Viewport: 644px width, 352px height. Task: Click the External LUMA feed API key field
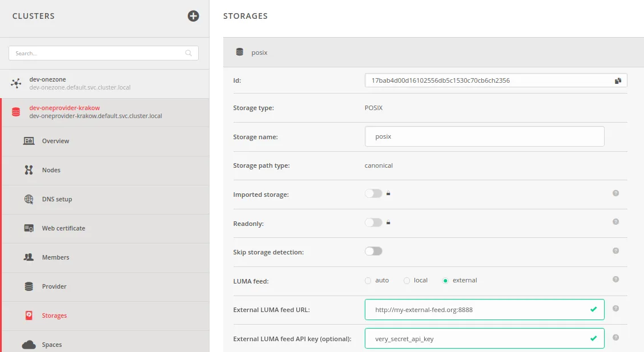(x=485, y=338)
